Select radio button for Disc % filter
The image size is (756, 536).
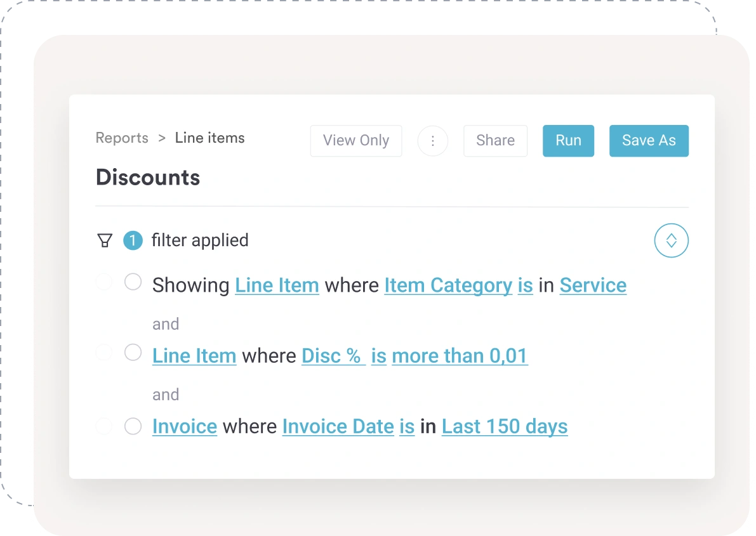click(x=133, y=353)
